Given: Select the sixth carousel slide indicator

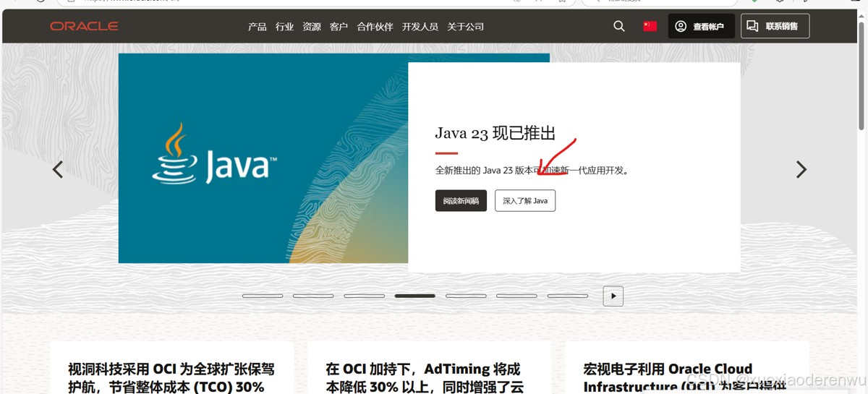Looking at the screenshot, I should point(516,296).
